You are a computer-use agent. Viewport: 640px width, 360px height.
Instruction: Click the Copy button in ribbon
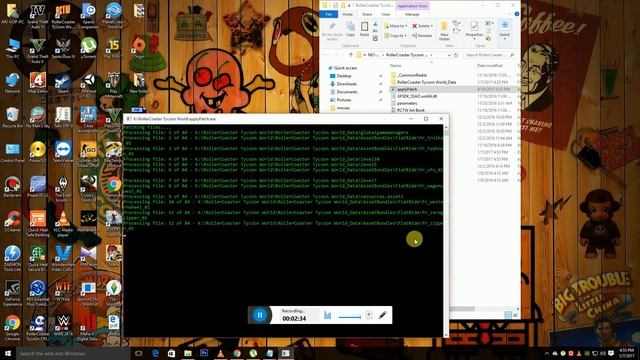pos(350,30)
